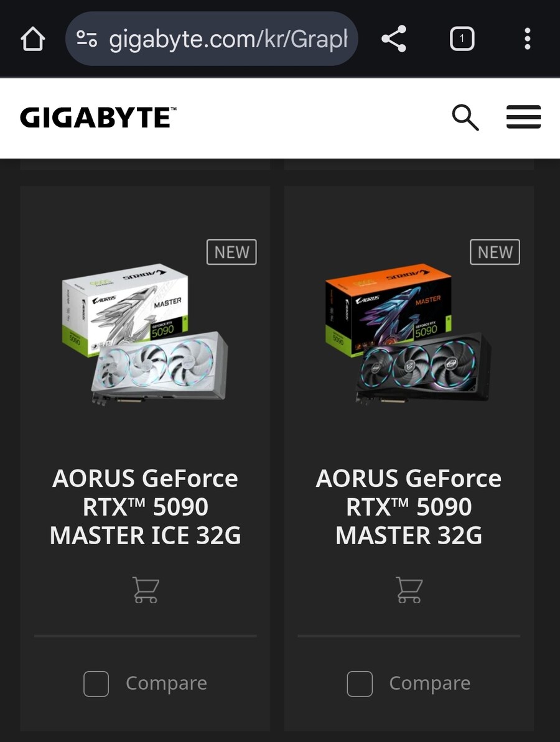Image resolution: width=560 pixels, height=742 pixels.
Task: Select the white MASTER ICE product image
Action: 146,333
